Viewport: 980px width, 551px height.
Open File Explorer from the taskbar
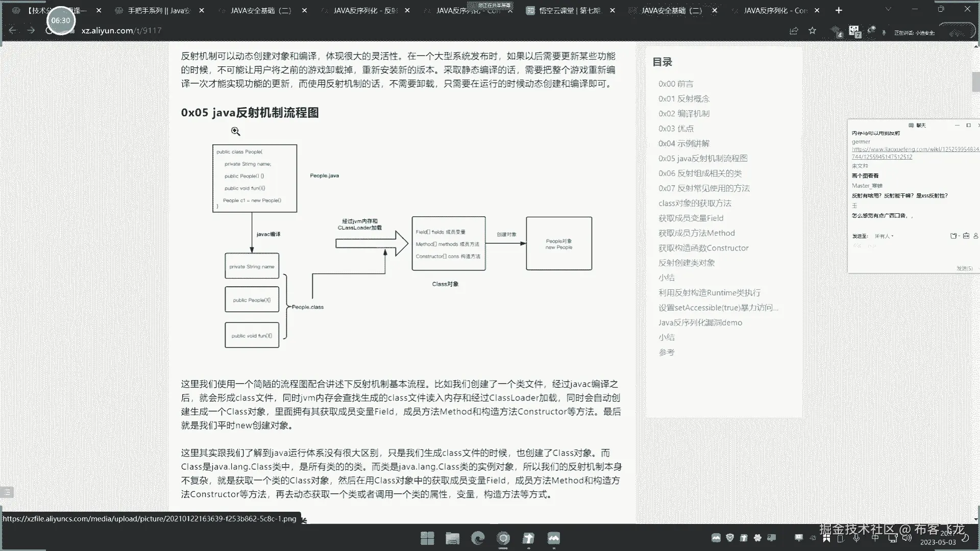pyautogui.click(x=452, y=538)
